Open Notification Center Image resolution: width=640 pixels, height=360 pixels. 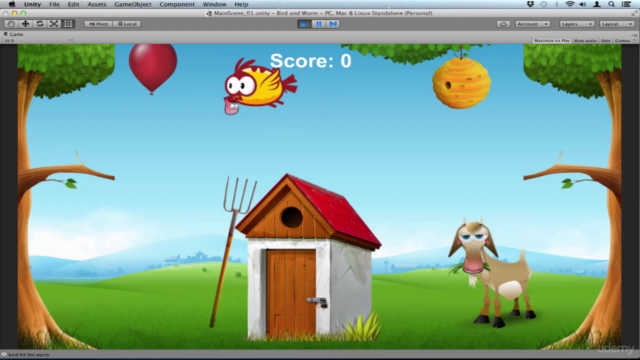626,4
